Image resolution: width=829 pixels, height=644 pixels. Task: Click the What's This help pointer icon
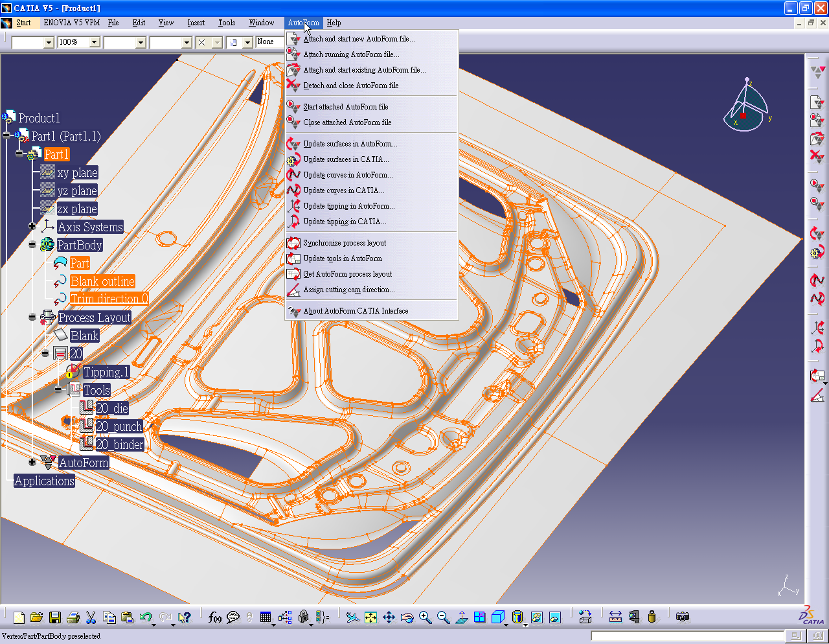[x=185, y=617]
